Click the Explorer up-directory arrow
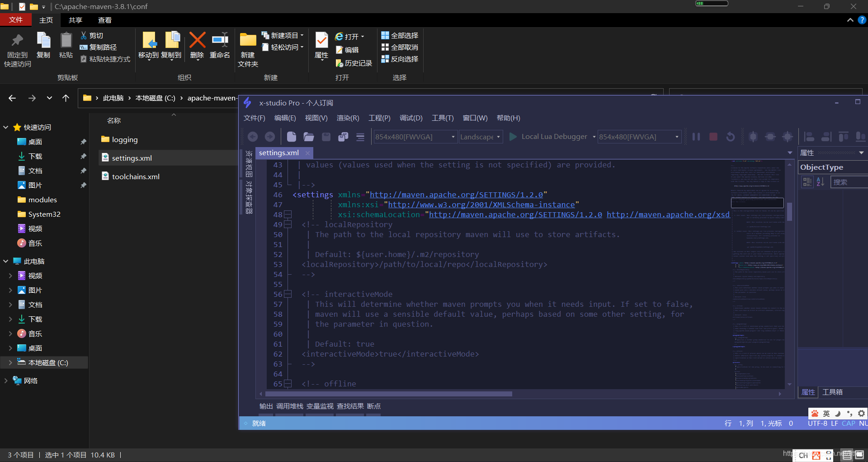868x462 pixels. pyautogui.click(x=66, y=98)
